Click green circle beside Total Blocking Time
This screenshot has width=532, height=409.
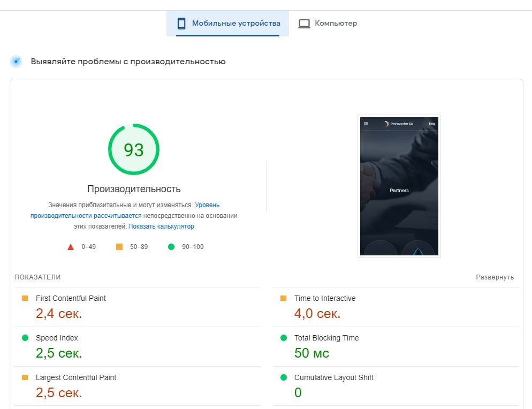284,338
